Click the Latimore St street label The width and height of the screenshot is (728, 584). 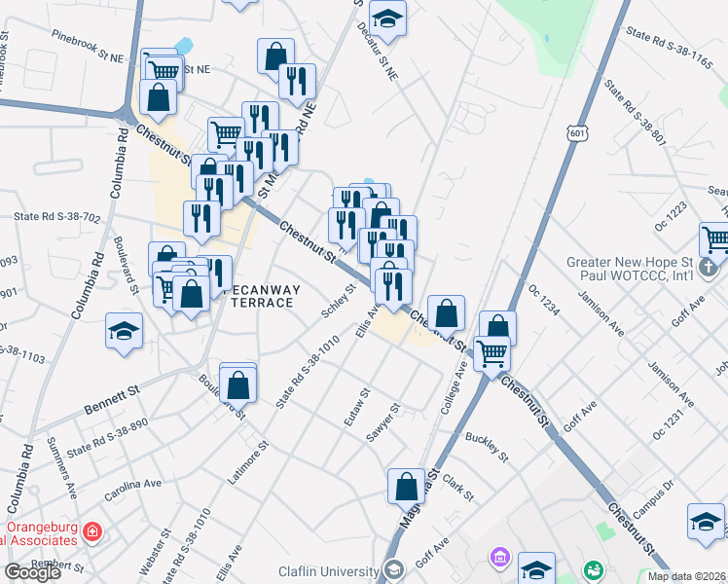click(248, 463)
